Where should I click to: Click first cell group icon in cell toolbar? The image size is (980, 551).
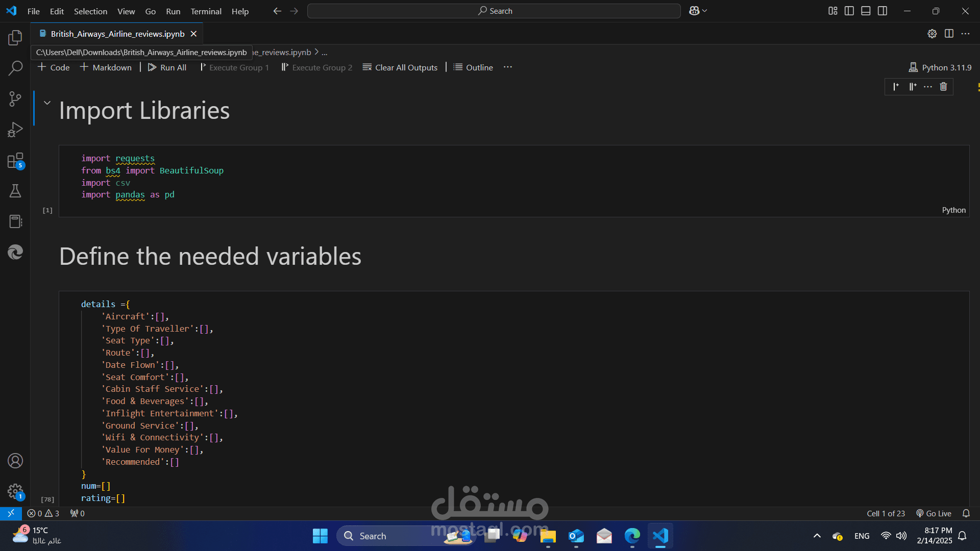[x=896, y=87]
